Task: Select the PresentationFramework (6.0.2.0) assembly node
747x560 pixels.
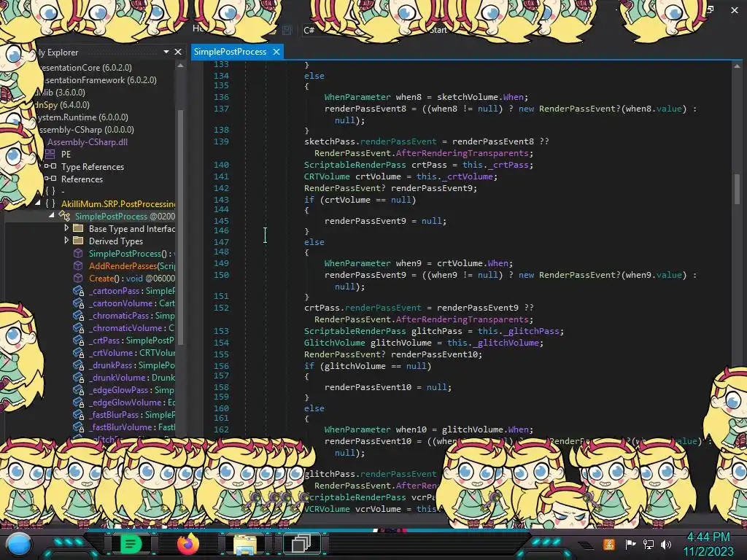Action: coord(100,79)
